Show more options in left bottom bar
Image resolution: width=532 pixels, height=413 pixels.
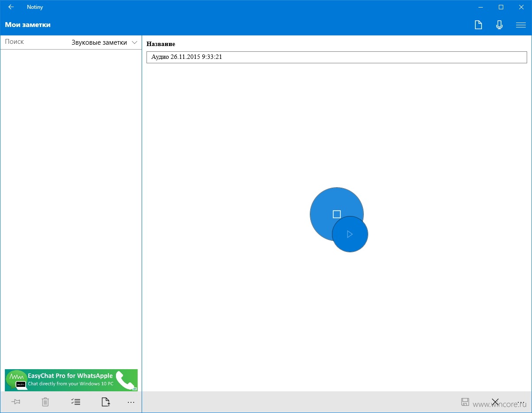point(131,402)
